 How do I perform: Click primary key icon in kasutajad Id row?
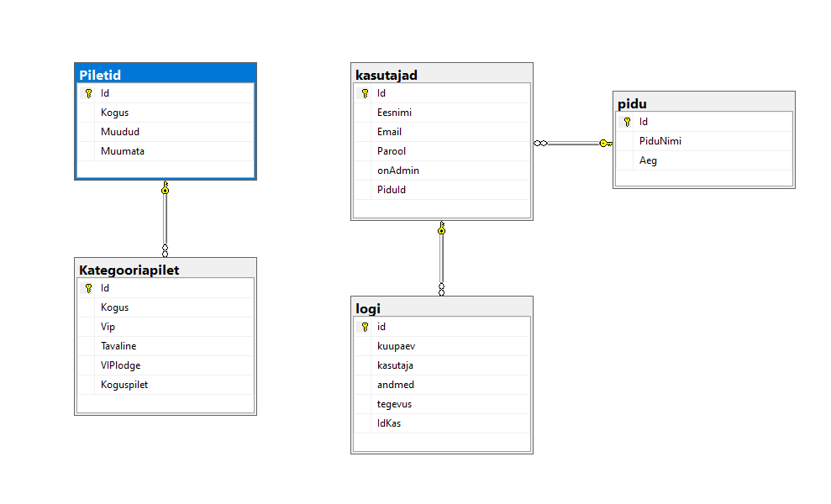pyautogui.click(x=366, y=93)
